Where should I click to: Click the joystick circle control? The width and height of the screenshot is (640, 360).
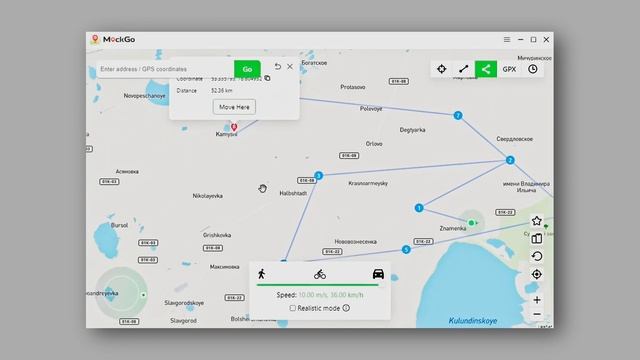pos(121,293)
